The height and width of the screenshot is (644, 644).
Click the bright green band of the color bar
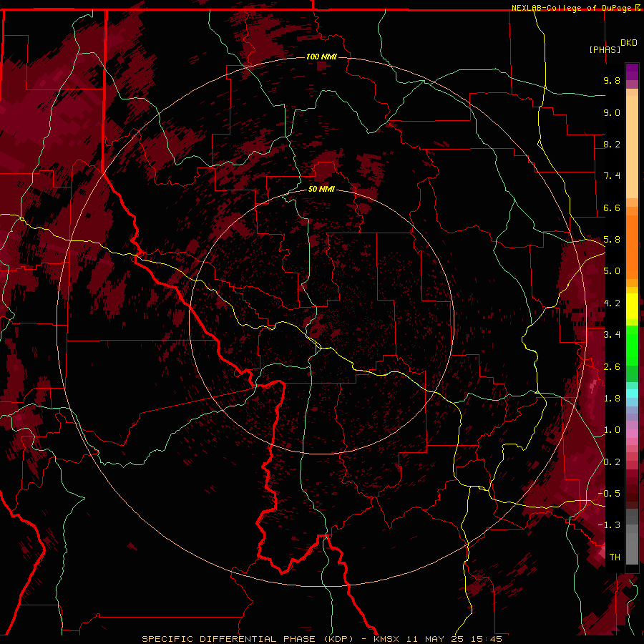pos(632,345)
